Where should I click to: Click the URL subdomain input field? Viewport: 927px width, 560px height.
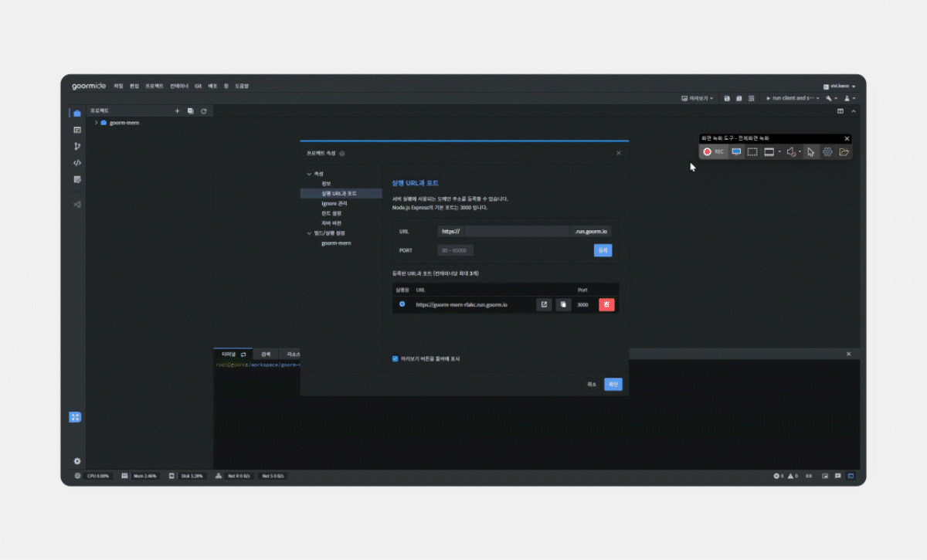(517, 231)
